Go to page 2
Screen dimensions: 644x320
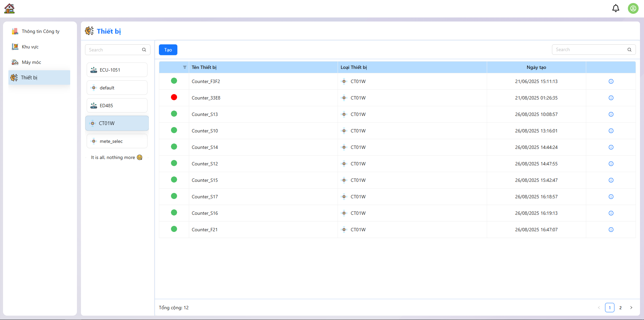tap(620, 308)
